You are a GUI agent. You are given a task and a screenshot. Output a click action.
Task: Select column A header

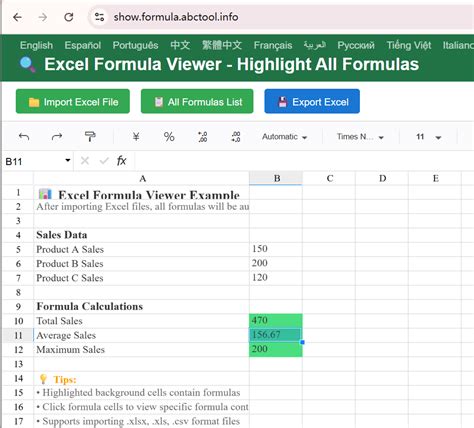pos(141,178)
